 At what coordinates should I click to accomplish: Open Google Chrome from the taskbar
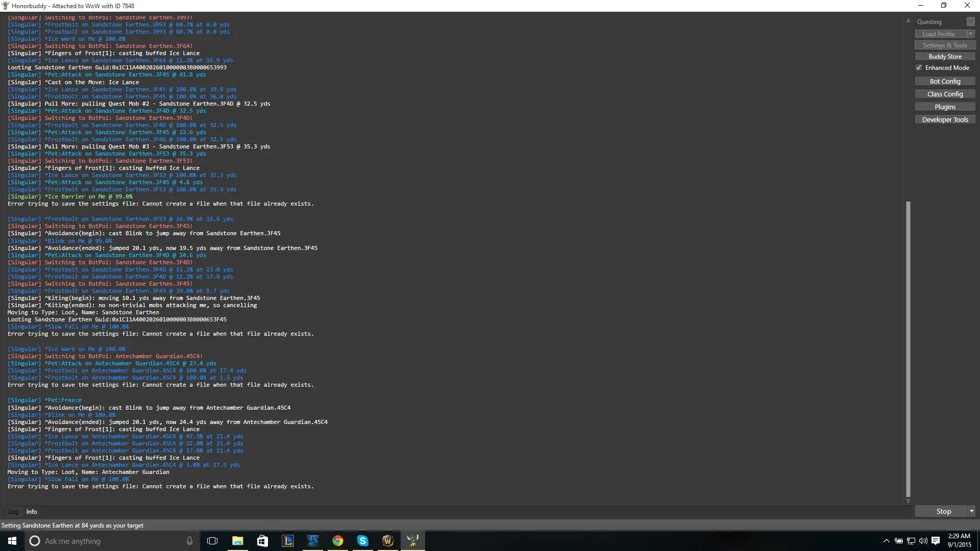click(338, 541)
